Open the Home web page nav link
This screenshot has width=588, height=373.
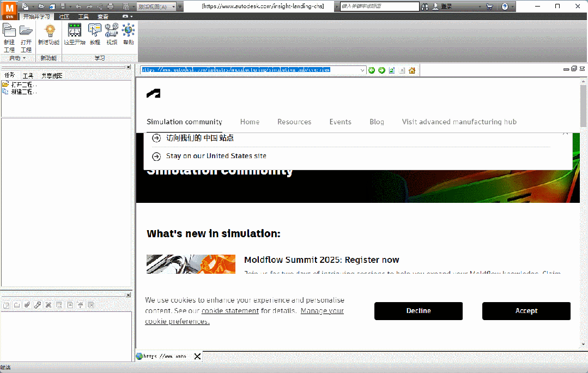250,122
